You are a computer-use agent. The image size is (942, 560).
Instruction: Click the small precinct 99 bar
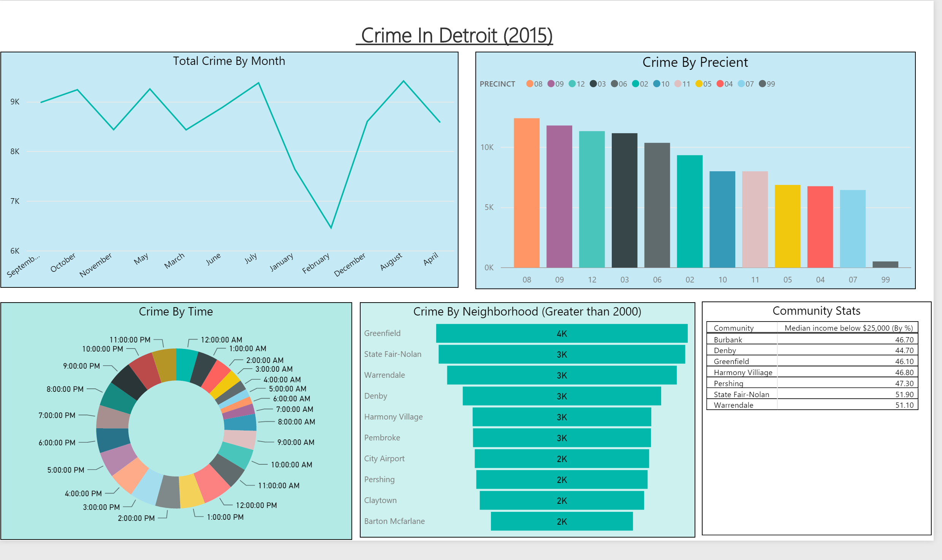pyautogui.click(x=885, y=264)
